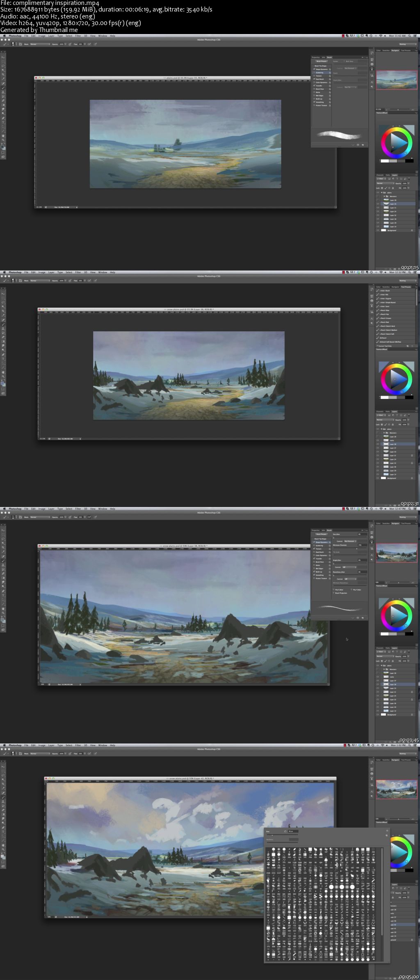The image size is (420, 980).
Task: Check Wet Edges in 00:01:15 Brush panel
Action: point(314,95)
